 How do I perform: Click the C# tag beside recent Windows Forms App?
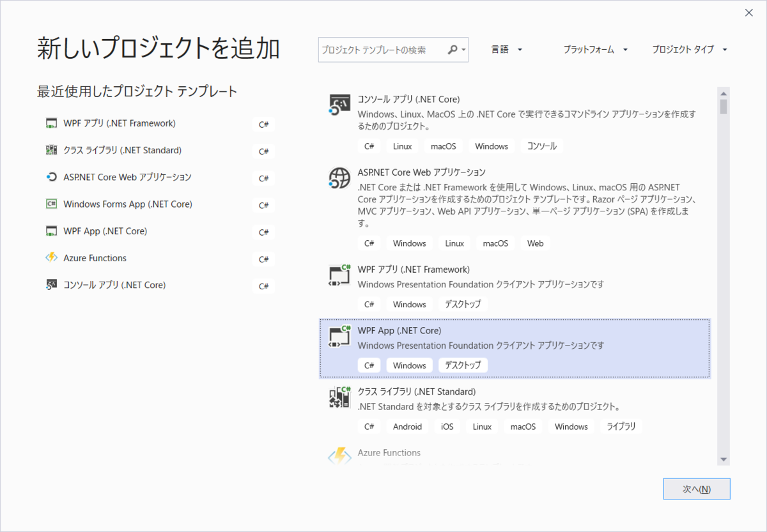pos(263,205)
